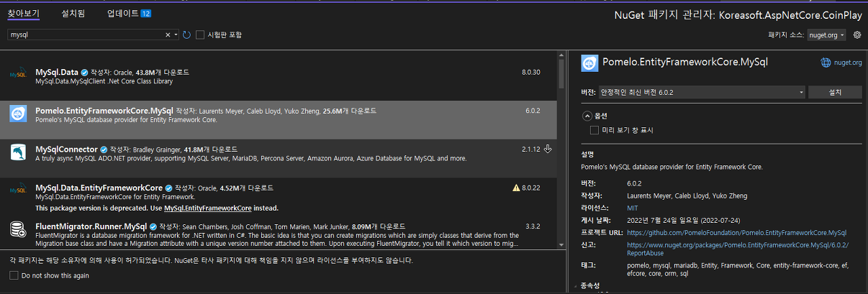
Task: Open the 버전 selection dropdown
Action: [701, 91]
